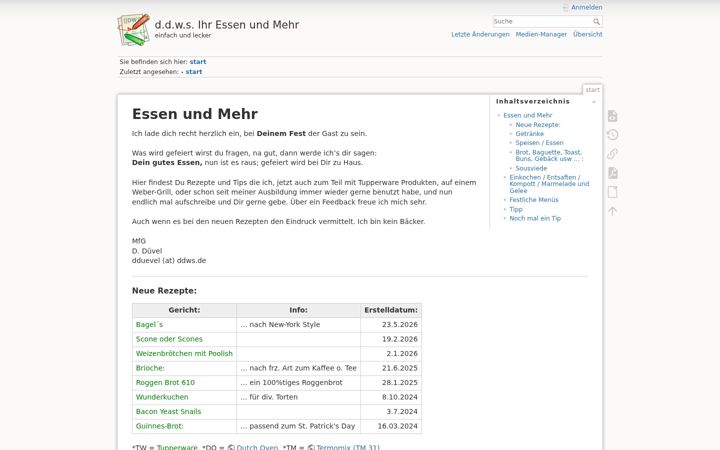This screenshot has width=720, height=450.
Task: Open the Bagel´s recipe
Action: pos(149,325)
